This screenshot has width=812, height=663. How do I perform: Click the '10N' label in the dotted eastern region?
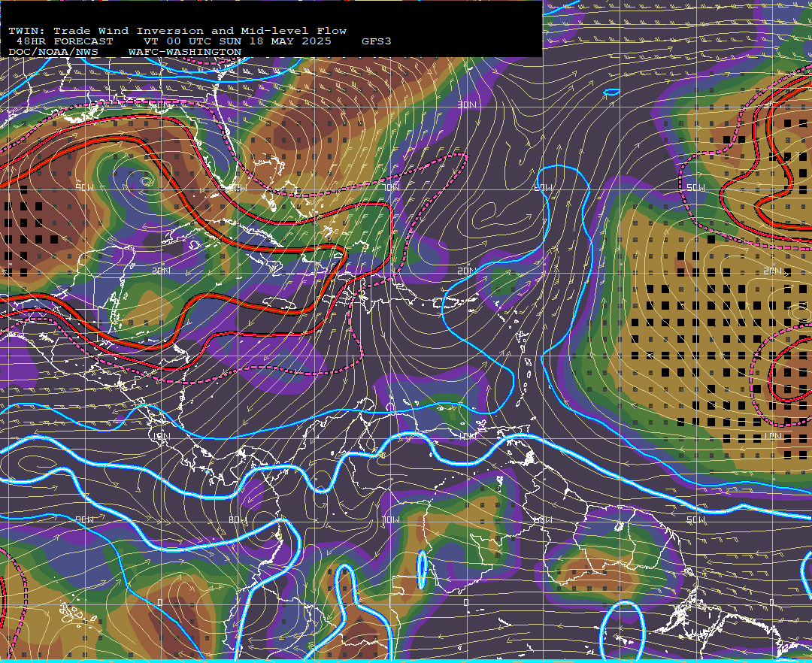click(x=772, y=436)
